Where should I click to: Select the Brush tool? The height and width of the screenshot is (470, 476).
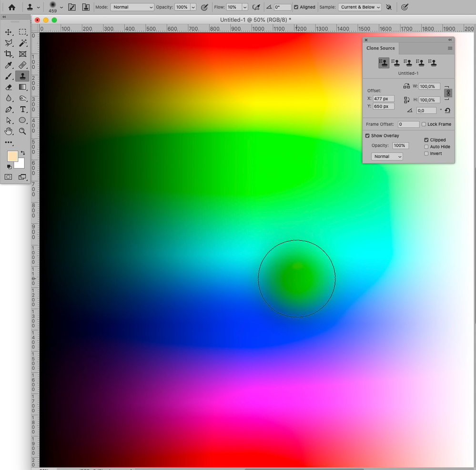tap(9, 76)
